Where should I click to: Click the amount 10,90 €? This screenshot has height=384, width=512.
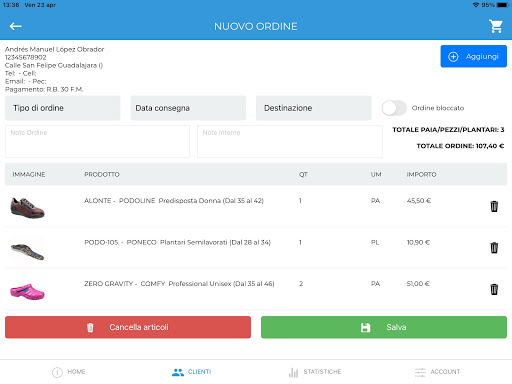click(418, 242)
